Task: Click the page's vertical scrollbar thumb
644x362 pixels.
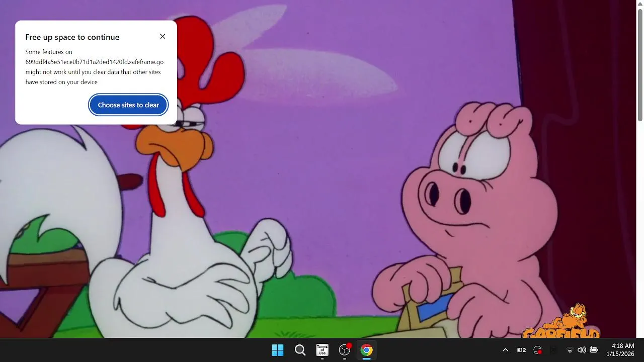Action: (640, 64)
